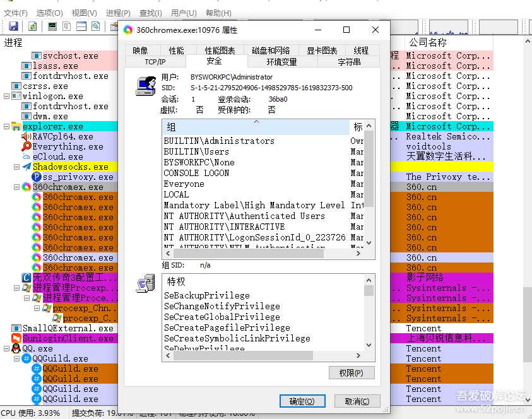Collapse the 360chromex.exe process tree
Image resolution: width=532 pixels, height=419 pixels.
(17, 187)
